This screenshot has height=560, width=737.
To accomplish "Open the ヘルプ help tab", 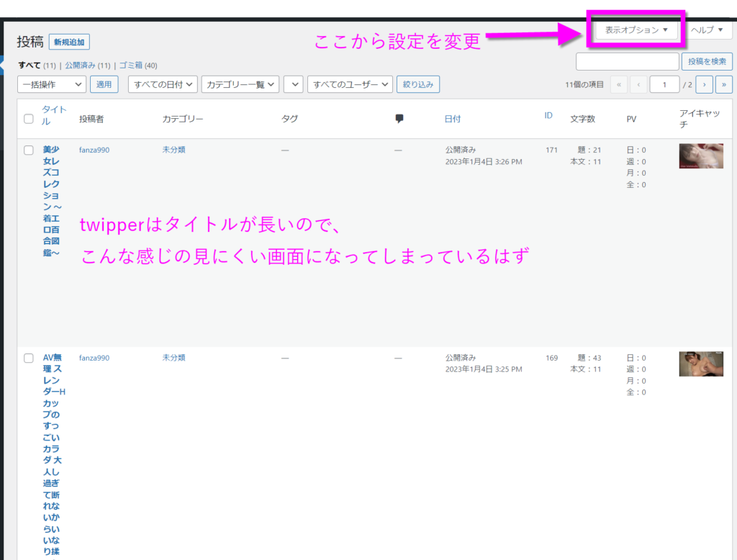I will [x=707, y=30].
